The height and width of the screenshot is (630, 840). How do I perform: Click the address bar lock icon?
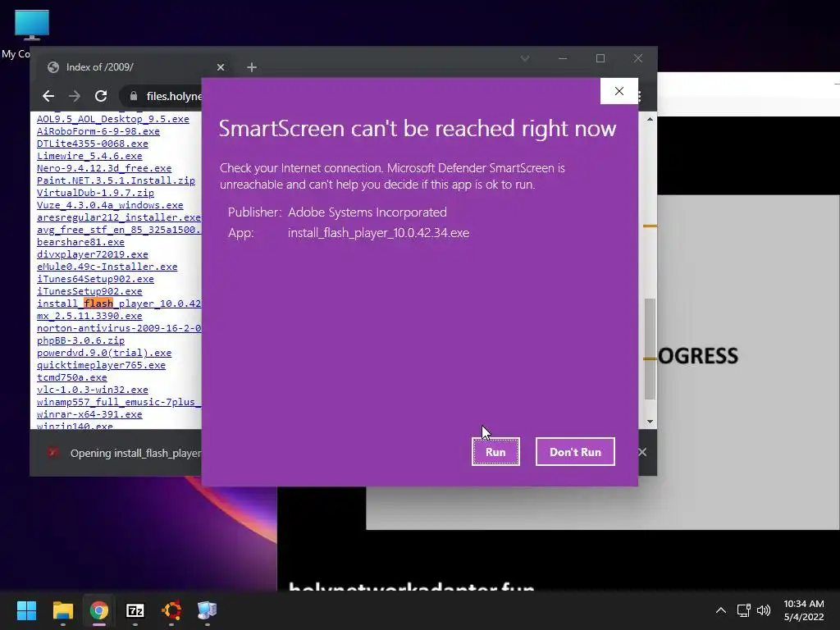pyautogui.click(x=134, y=96)
